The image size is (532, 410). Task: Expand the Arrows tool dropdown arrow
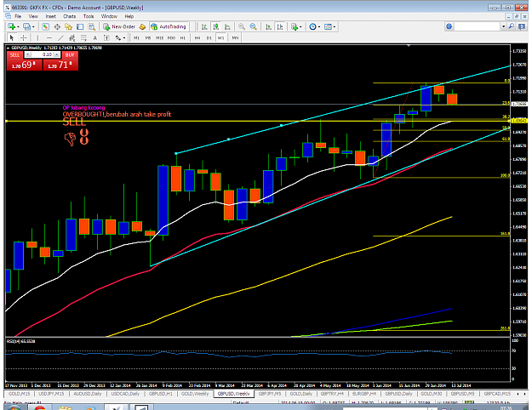pyautogui.click(x=124, y=38)
